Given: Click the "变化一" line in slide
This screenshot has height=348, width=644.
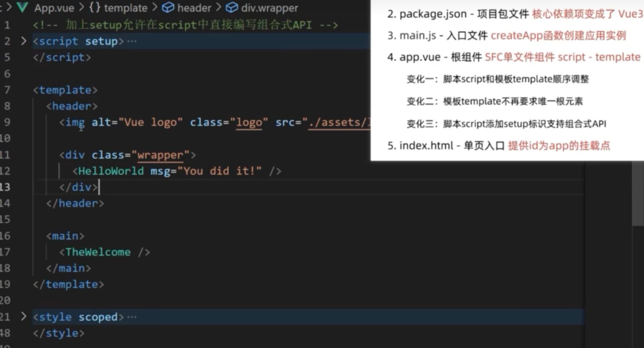Looking at the screenshot, I should [498, 79].
